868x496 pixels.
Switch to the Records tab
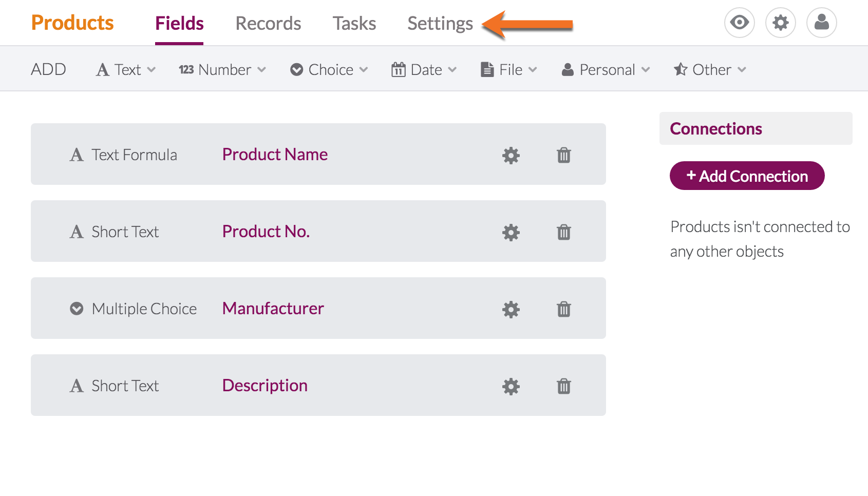(x=268, y=23)
